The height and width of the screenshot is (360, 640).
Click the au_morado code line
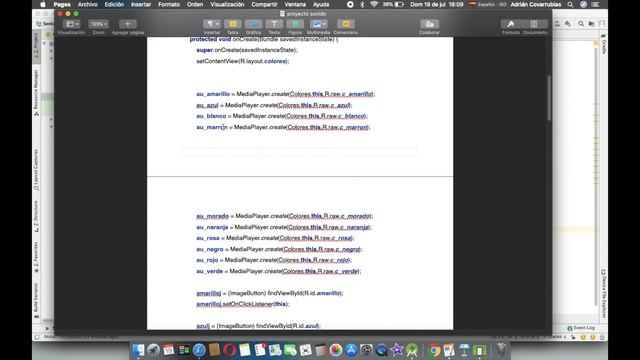(x=284, y=216)
